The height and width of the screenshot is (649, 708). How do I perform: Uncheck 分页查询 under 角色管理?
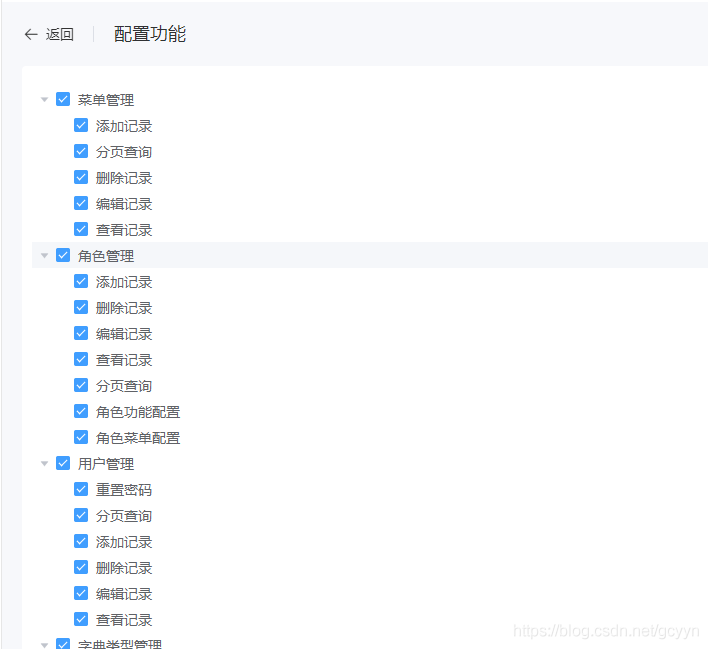81,385
